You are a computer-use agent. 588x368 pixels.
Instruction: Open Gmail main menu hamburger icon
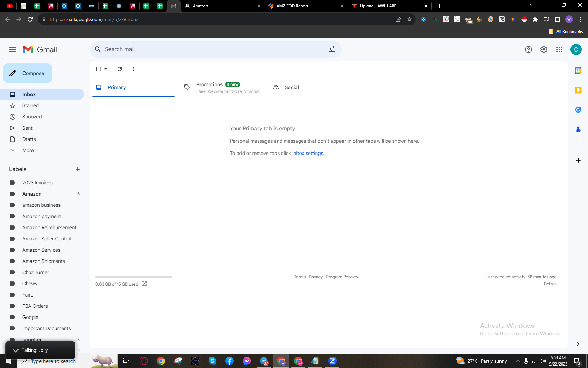pos(13,49)
